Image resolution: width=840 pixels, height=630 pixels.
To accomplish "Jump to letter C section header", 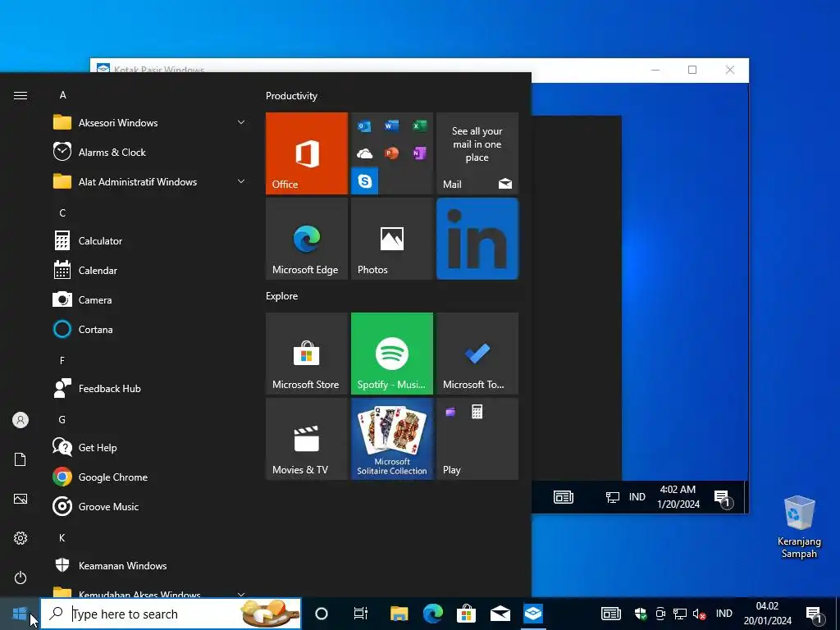I will [x=62, y=213].
